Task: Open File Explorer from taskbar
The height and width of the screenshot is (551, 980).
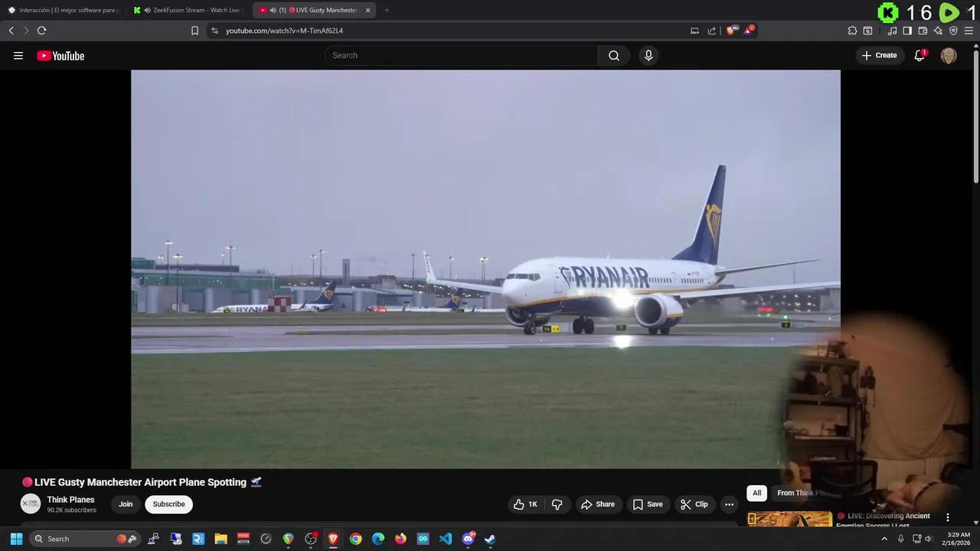Action: click(221, 539)
